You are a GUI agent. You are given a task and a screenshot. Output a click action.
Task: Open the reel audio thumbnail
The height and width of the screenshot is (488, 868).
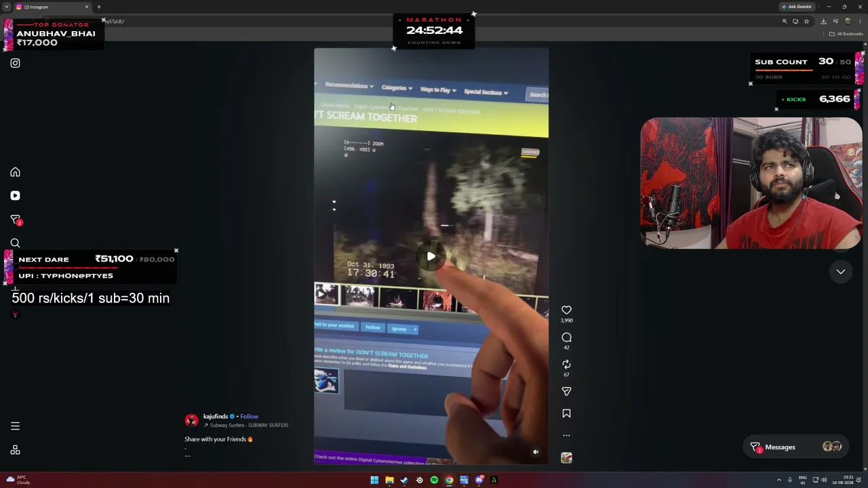coord(566,458)
